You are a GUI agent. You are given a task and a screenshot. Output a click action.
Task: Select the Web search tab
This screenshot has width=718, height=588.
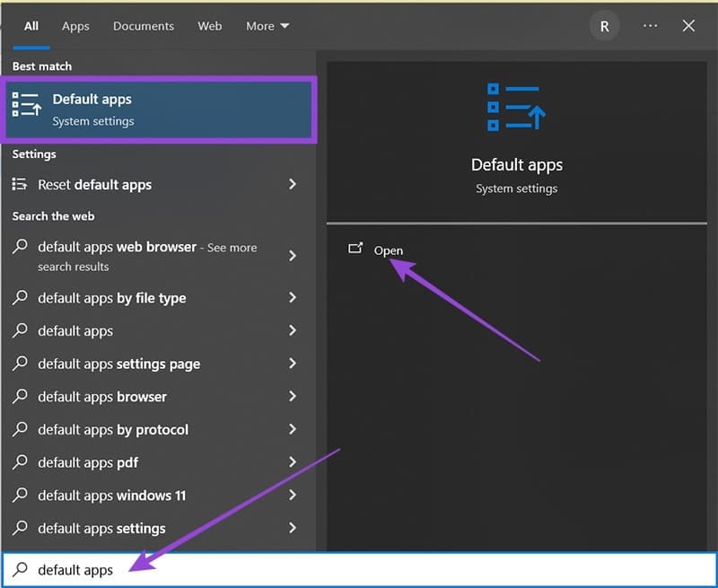point(209,26)
